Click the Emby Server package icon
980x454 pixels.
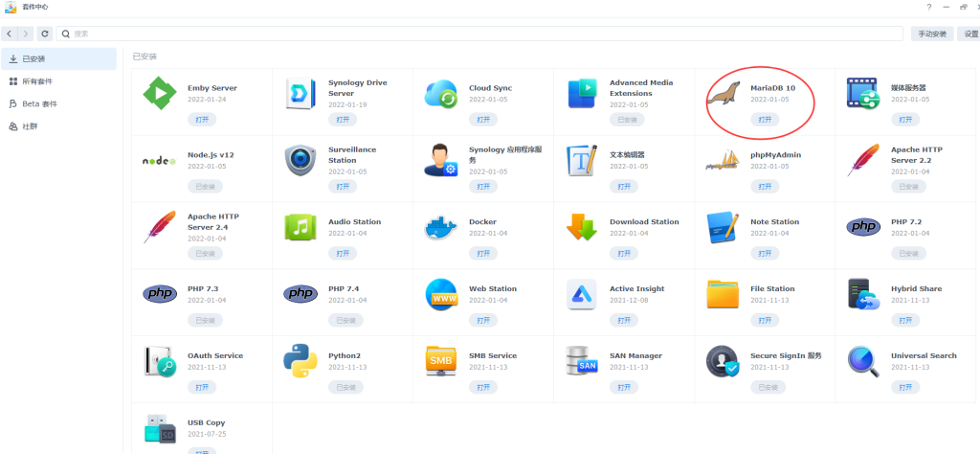coord(160,94)
